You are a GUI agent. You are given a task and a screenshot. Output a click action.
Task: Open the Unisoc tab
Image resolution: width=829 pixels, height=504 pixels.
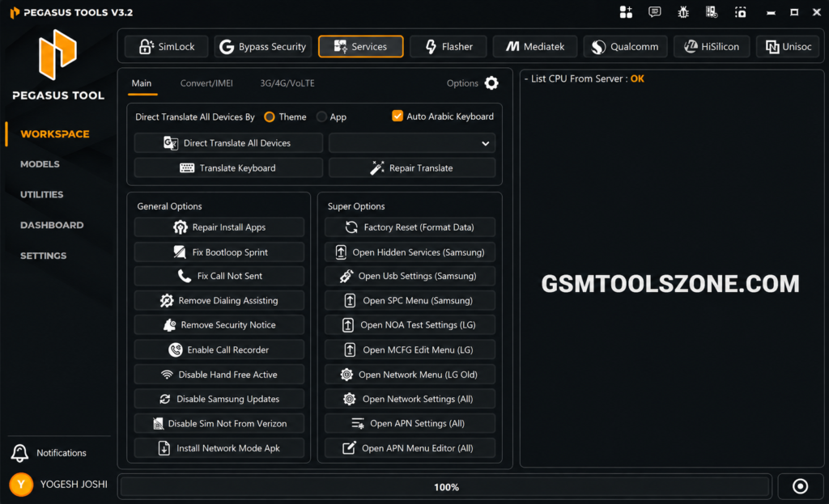click(788, 46)
